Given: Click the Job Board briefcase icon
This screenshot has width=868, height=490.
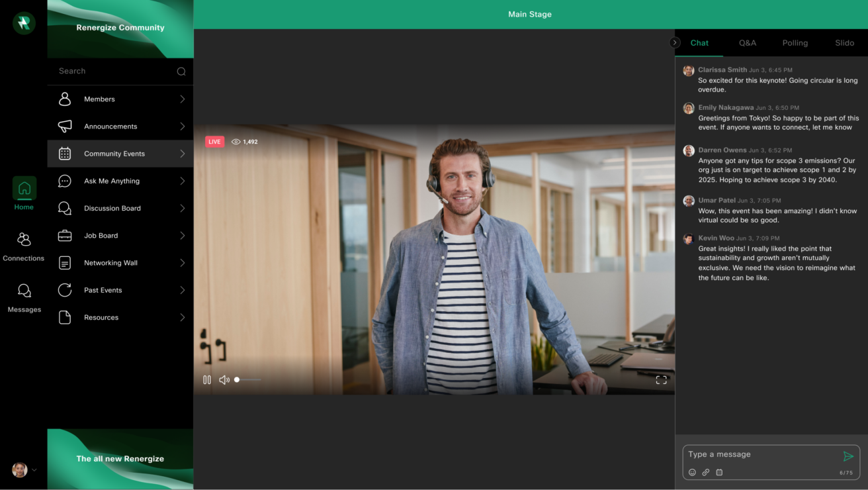Looking at the screenshot, I should coord(65,236).
